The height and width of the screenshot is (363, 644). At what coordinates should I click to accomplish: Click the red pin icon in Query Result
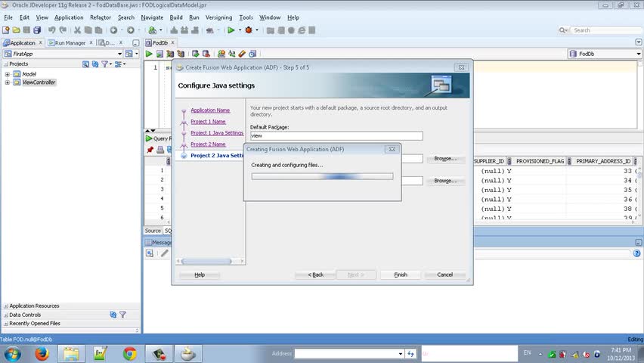click(x=150, y=150)
